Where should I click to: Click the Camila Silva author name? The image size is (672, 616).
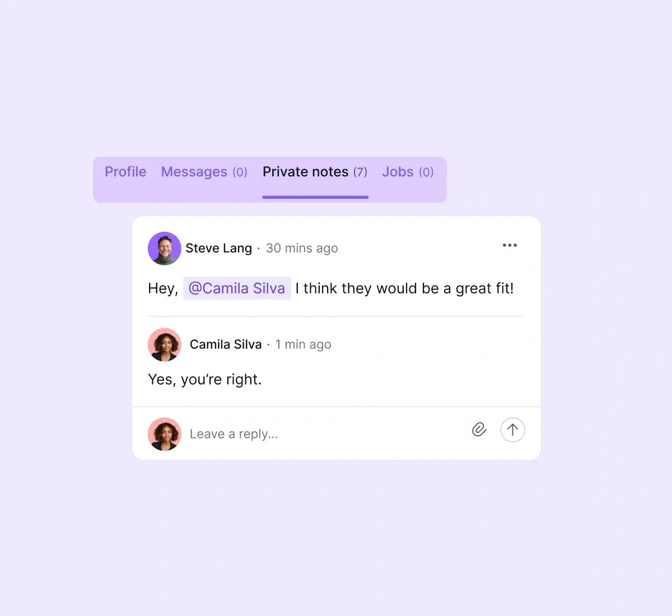pos(226,344)
